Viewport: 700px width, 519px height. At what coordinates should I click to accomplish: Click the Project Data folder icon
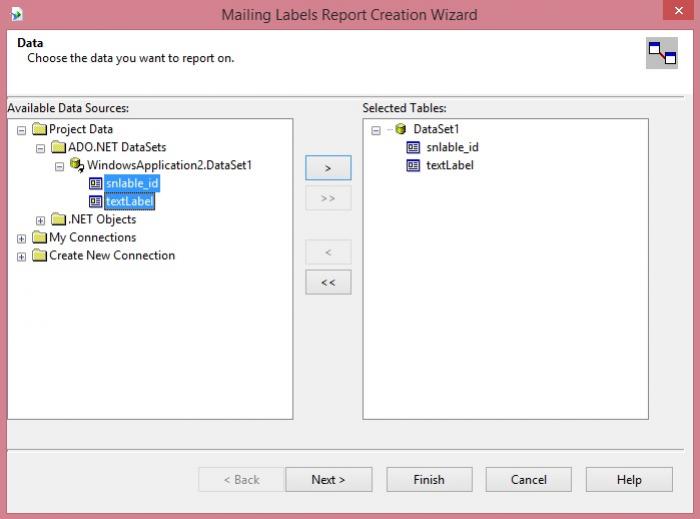tap(39, 129)
